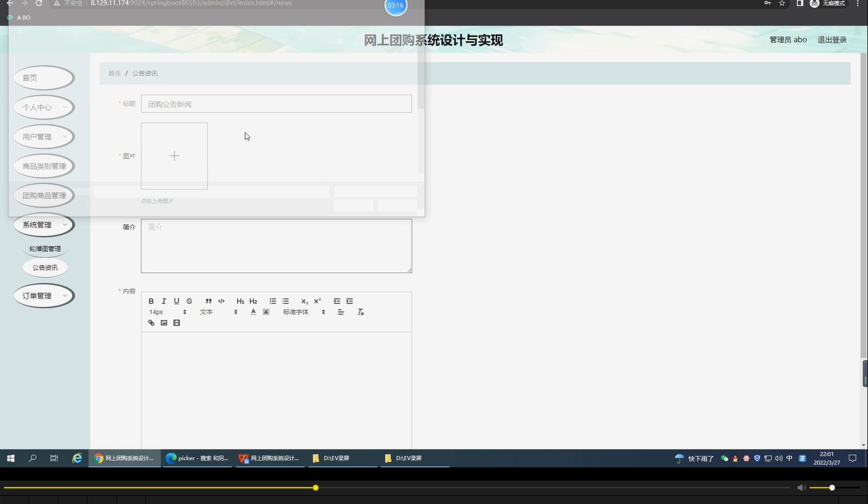
Task: Toggle strikethrough formatting in the editor
Action: 189,301
